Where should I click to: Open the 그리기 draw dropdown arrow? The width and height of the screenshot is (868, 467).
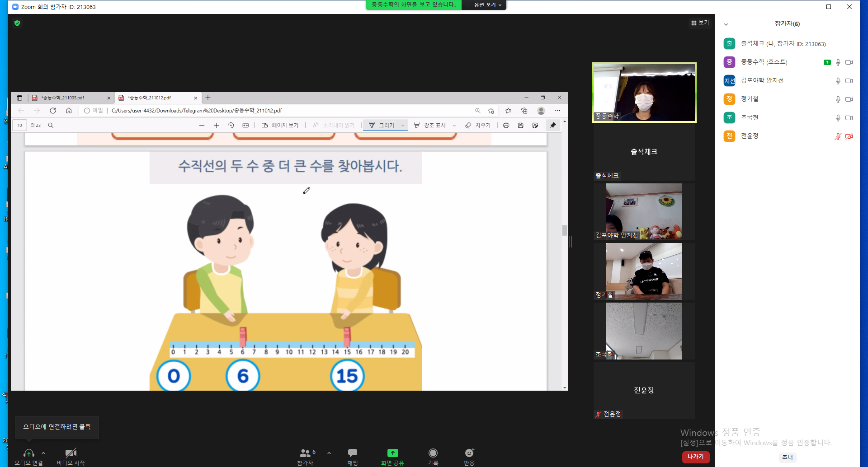[403, 126]
